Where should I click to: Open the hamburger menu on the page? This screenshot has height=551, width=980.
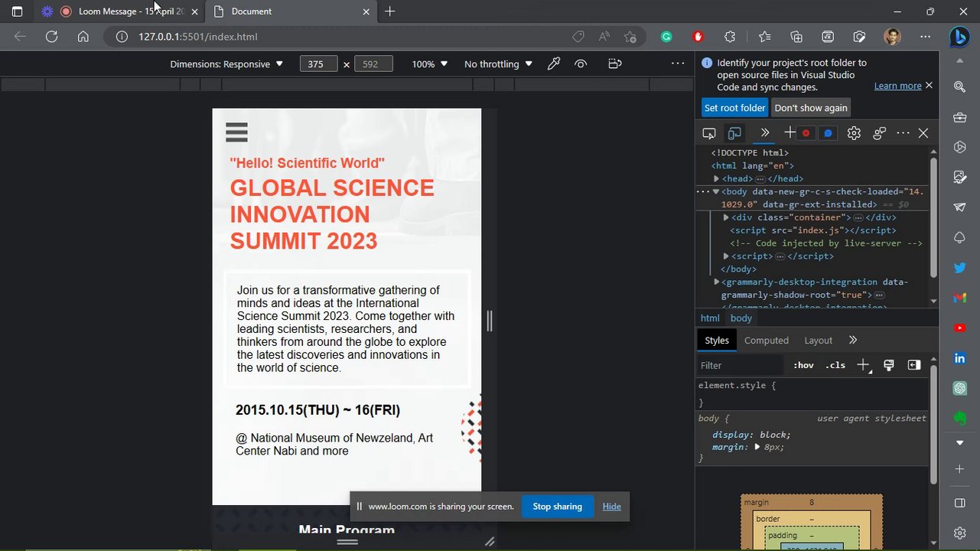pos(236,132)
